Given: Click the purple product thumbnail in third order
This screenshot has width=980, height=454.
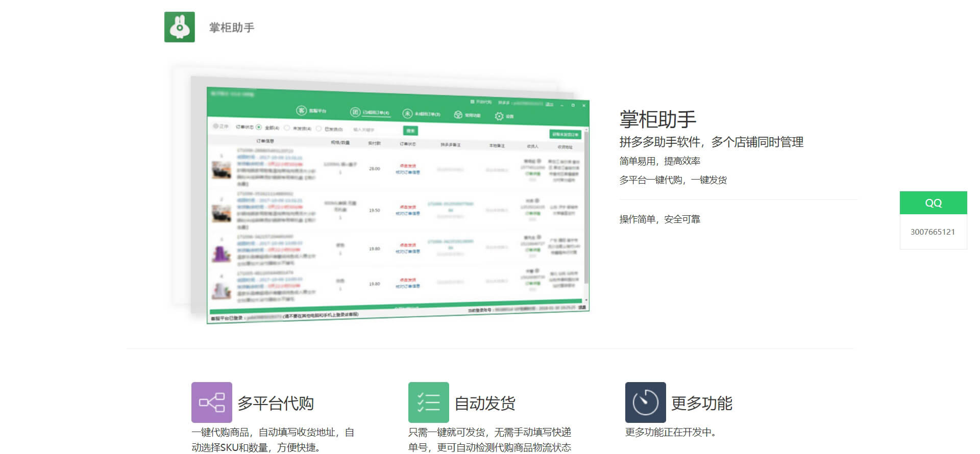Looking at the screenshot, I should pyautogui.click(x=221, y=253).
